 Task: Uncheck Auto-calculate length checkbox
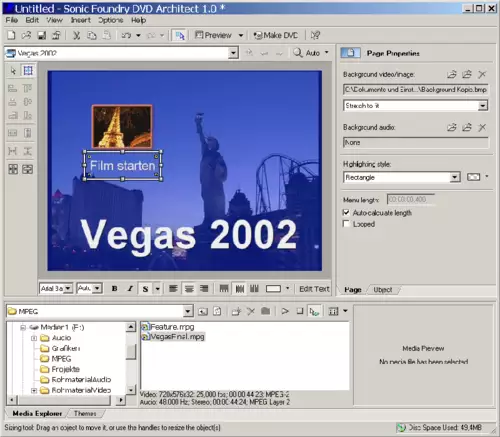pos(346,212)
